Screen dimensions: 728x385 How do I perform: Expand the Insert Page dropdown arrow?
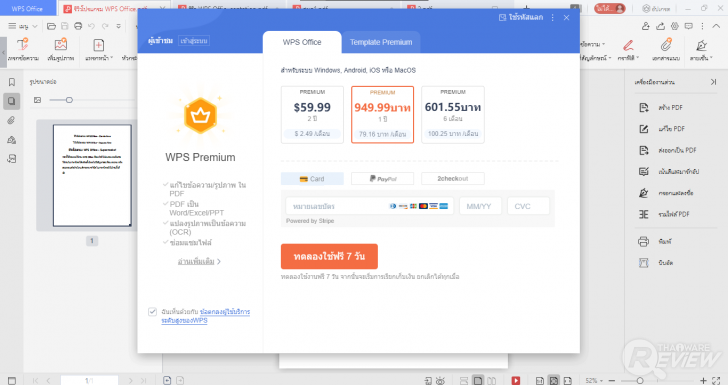tap(112, 58)
